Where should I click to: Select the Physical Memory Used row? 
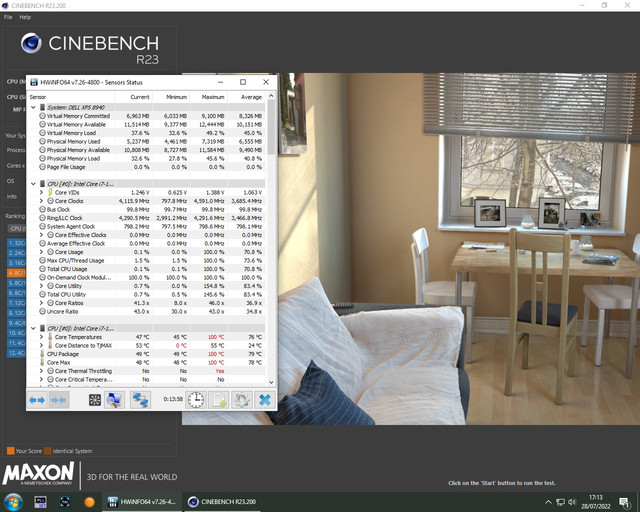[x=146, y=141]
